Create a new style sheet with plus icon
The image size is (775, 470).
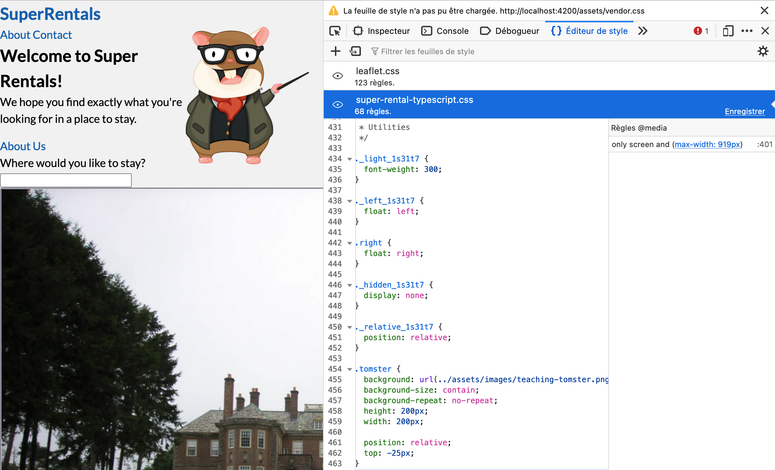tap(336, 51)
